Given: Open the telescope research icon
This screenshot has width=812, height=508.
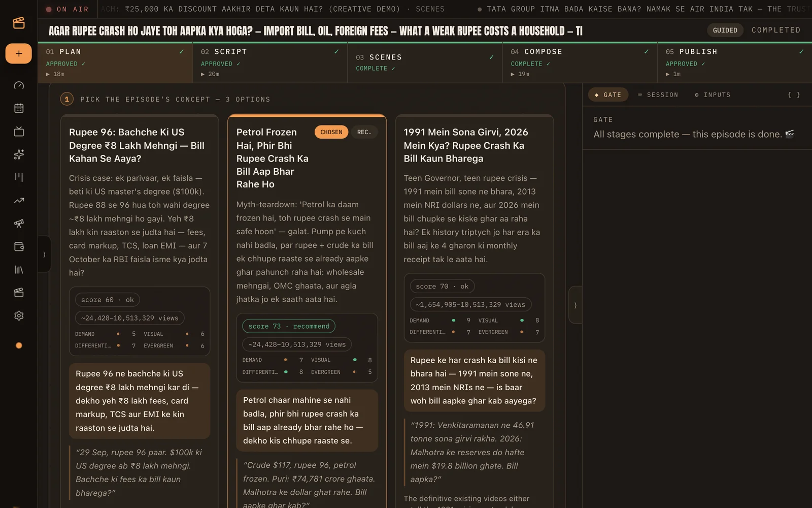Looking at the screenshot, I should [19, 224].
